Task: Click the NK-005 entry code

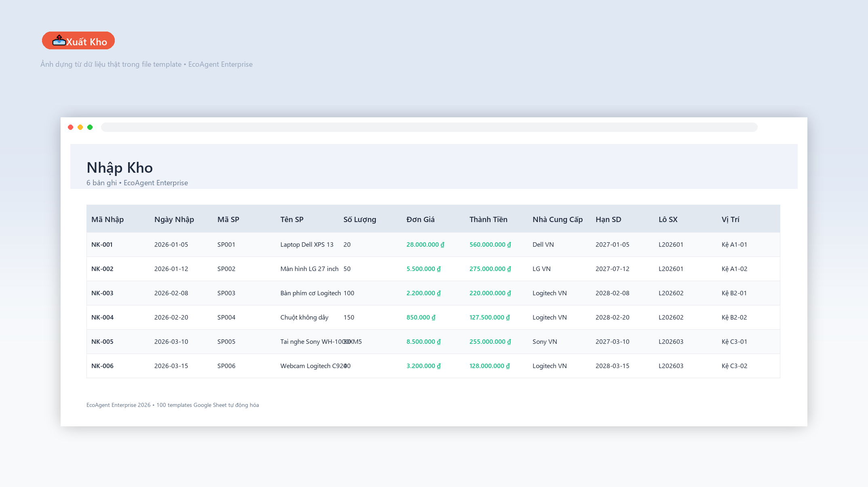Action: coord(102,341)
